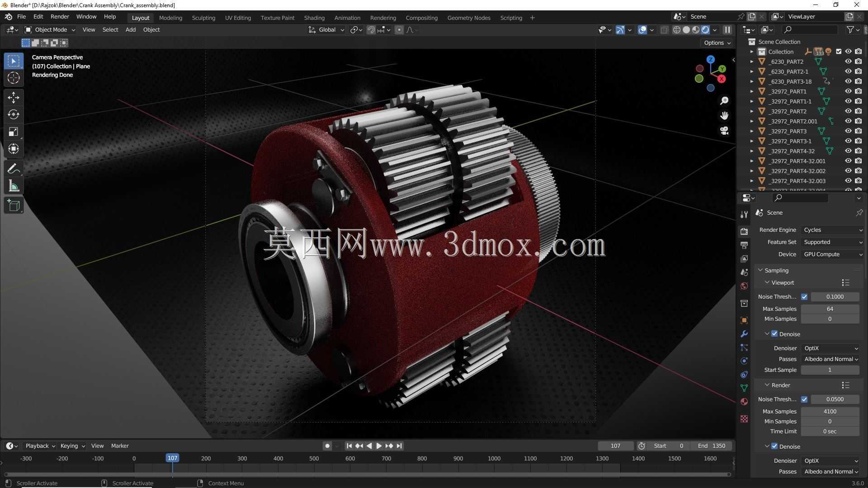Switch to the Geometry Nodes workspace
Screen dimensions: 868x488
469,18
